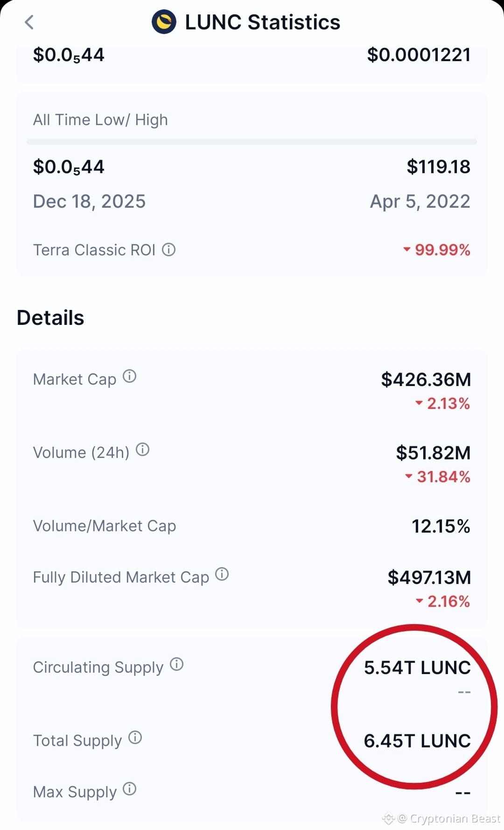Click the 12.15% Volume/Market Cap value
Screen dimensions: 504x830
click(x=441, y=526)
